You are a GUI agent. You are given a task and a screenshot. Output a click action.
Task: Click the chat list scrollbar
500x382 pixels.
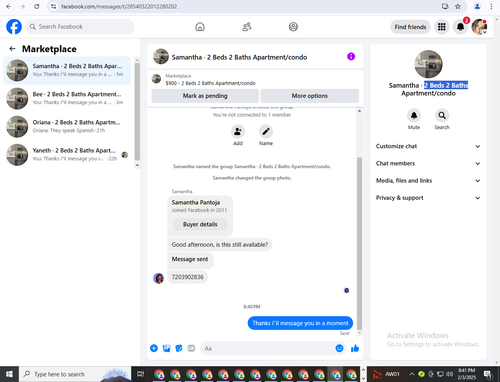pyautogui.click(x=137, y=111)
